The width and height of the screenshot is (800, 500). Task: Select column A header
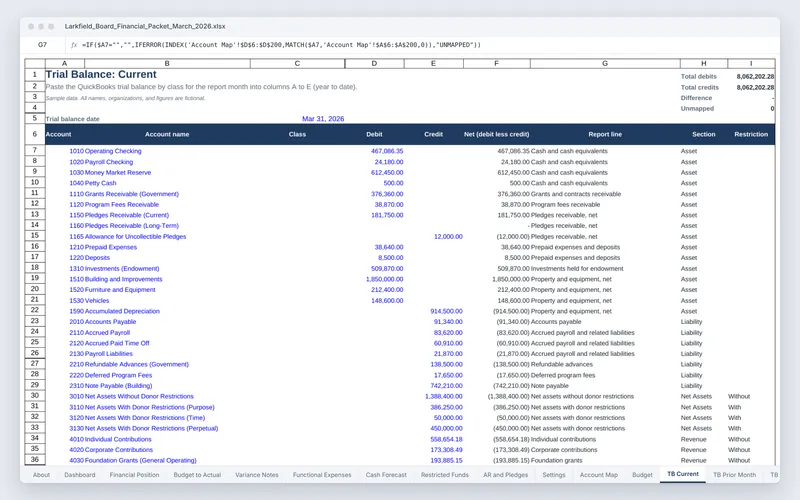[65, 63]
